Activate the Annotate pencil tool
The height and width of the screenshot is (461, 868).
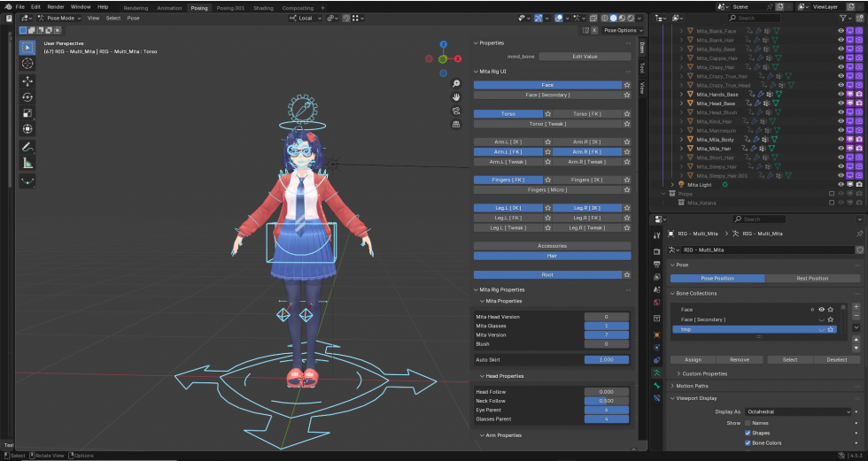27,148
